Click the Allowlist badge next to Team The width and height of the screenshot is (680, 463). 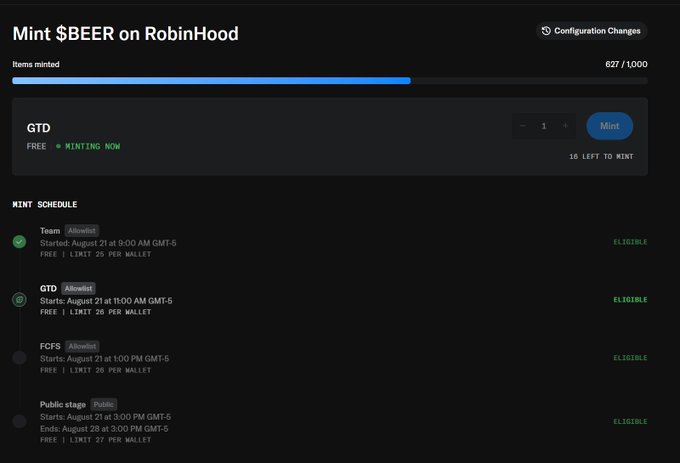click(82, 231)
